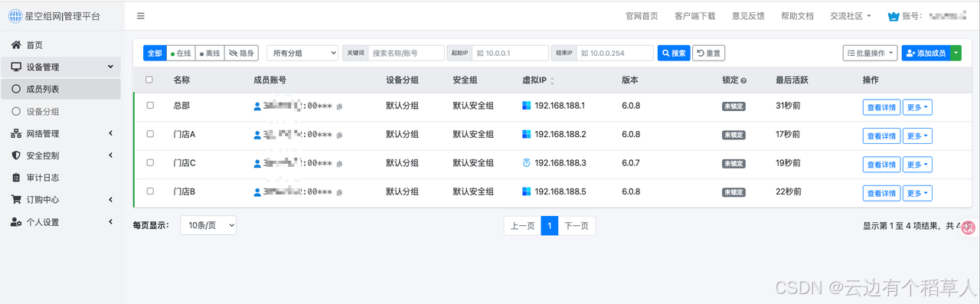Check the checkbox for 门店B row
The width and height of the screenshot is (980, 304).
150,191
